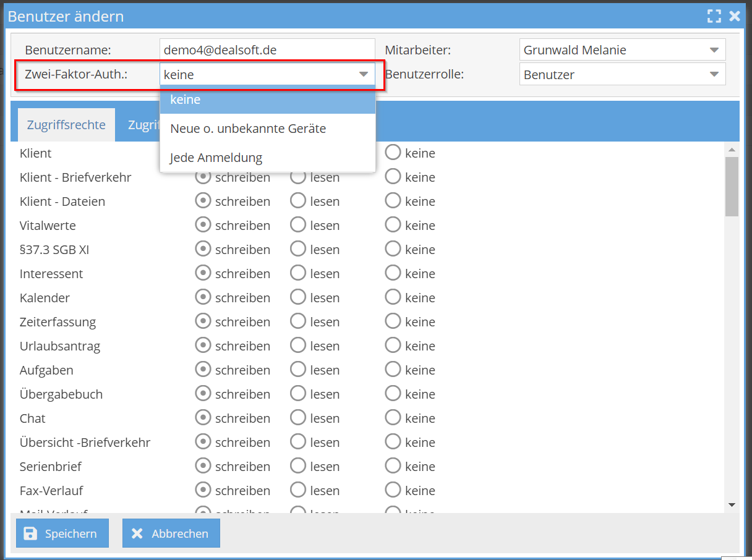Image resolution: width=752 pixels, height=560 pixels.
Task: Set Kalender permission to 'keine'
Action: pos(393,298)
